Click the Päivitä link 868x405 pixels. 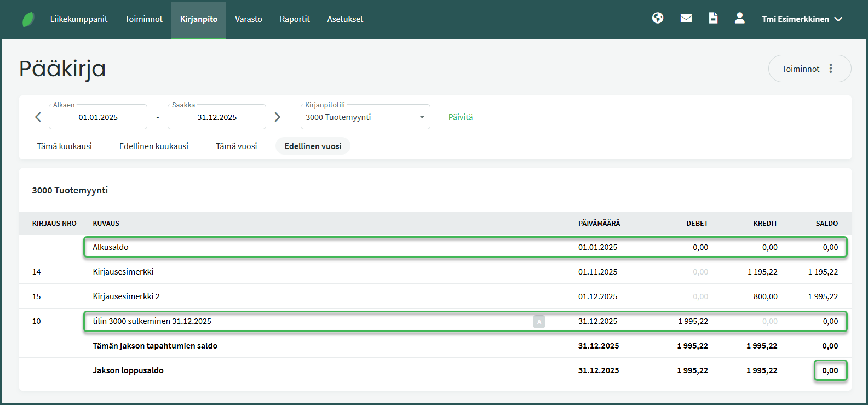(460, 117)
